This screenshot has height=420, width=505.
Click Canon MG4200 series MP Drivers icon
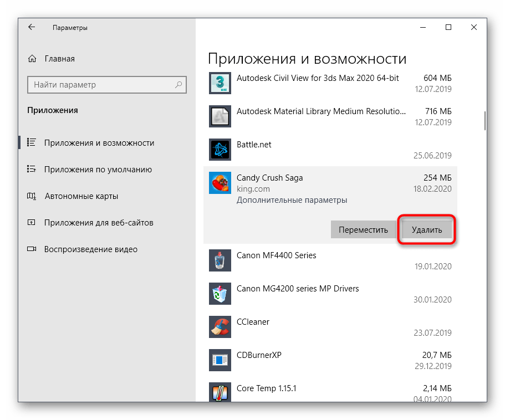[219, 294]
